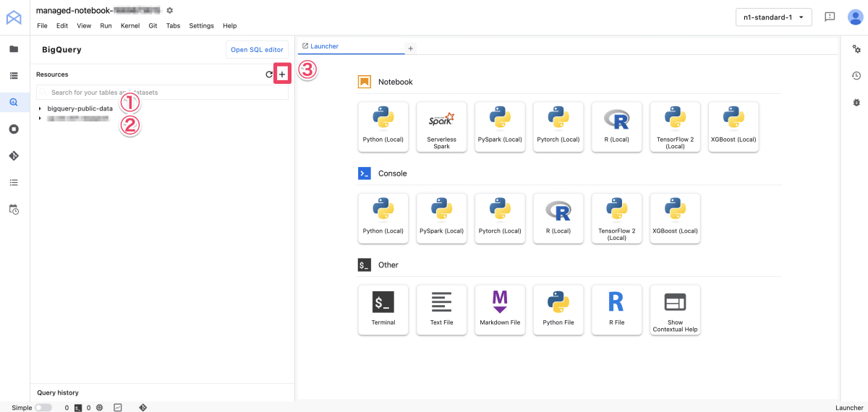The image size is (868, 412).
Task: Click the Launcher label in status bar
Action: tap(849, 408)
